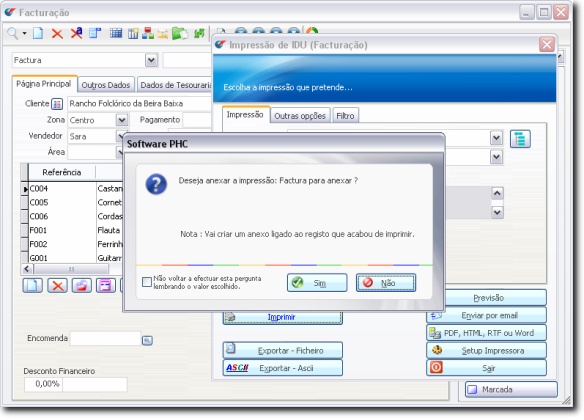Open the blue table grid toolbar icon
Image resolution: width=584 pixels, height=420 pixels.
coord(116,34)
